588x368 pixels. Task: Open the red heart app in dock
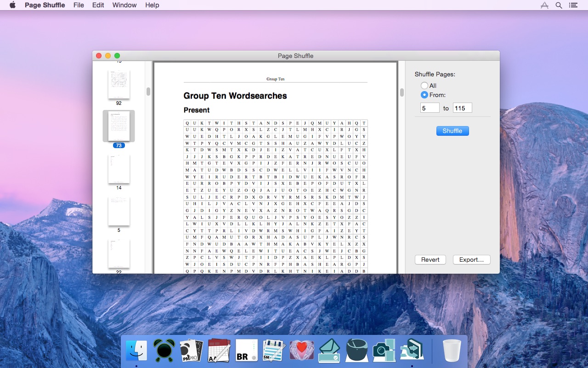pyautogui.click(x=302, y=351)
